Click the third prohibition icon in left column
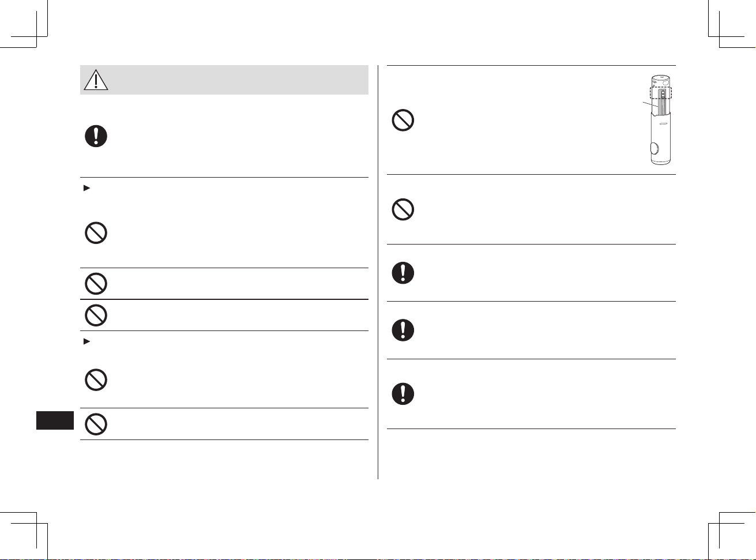This screenshot has width=756, height=560. (96, 315)
